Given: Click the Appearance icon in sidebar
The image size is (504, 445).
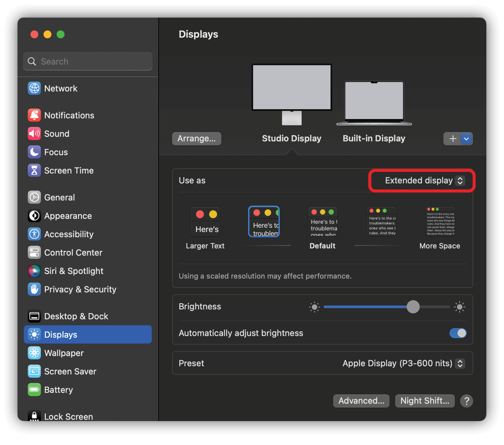Looking at the screenshot, I should [34, 216].
